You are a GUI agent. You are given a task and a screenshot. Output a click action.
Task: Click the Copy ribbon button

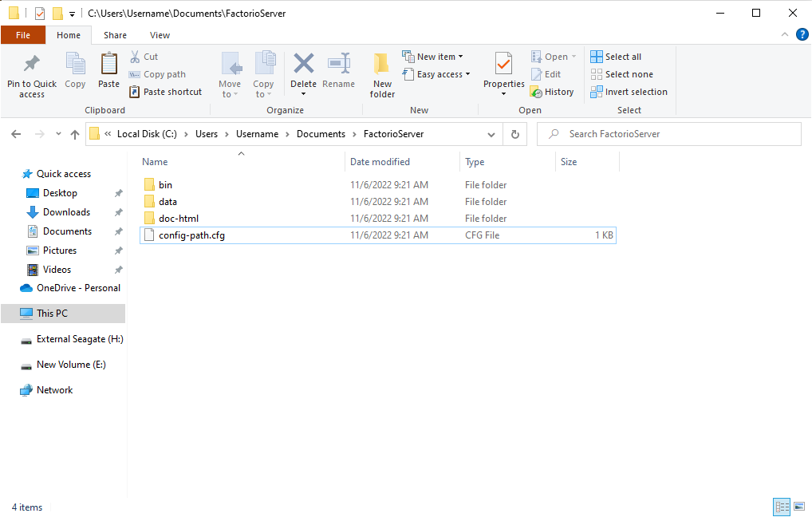coord(75,71)
